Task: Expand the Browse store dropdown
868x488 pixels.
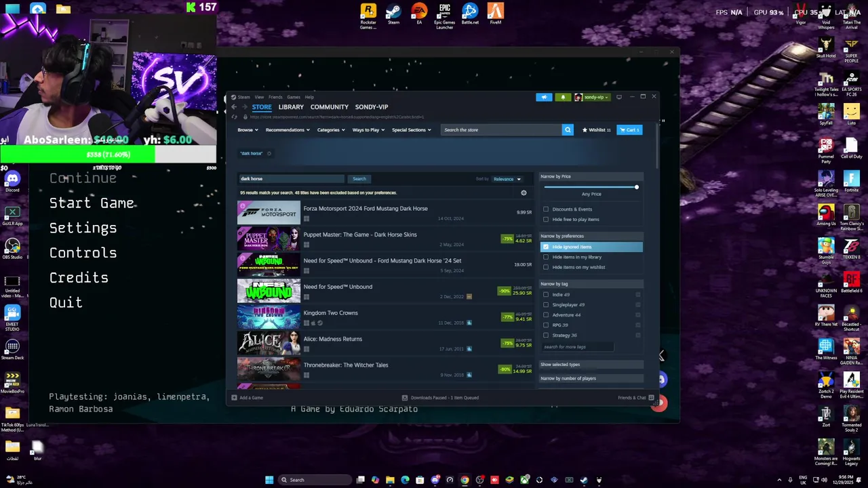Action: (x=247, y=130)
